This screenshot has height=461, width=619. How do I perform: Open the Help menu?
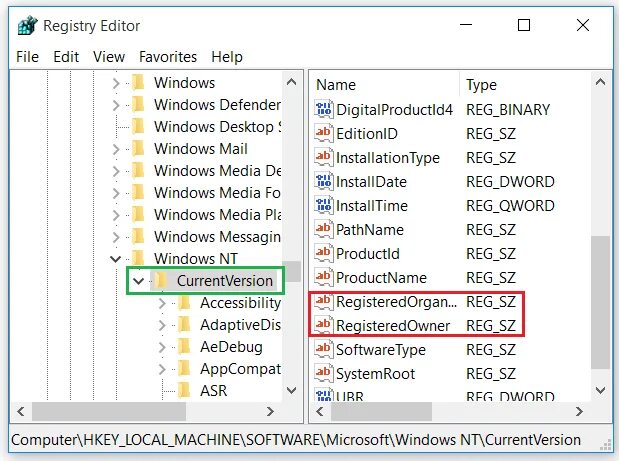pos(227,57)
